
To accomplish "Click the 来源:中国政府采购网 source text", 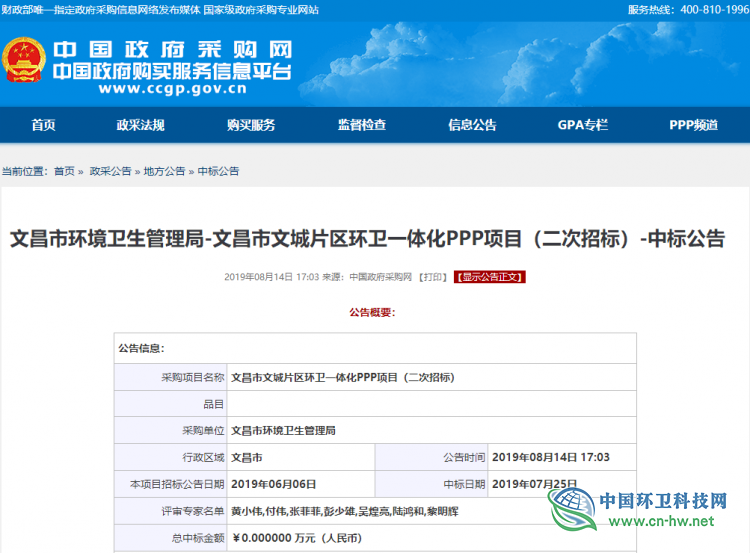I will (367, 277).
